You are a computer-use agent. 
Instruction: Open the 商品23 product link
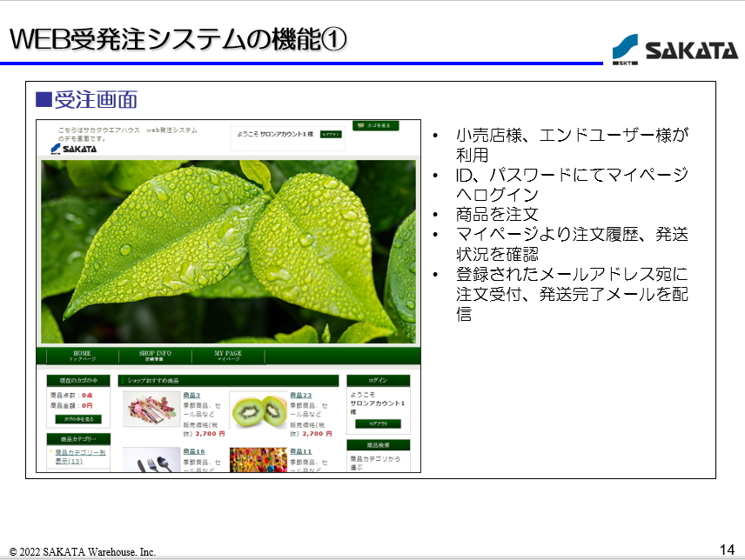(300, 396)
